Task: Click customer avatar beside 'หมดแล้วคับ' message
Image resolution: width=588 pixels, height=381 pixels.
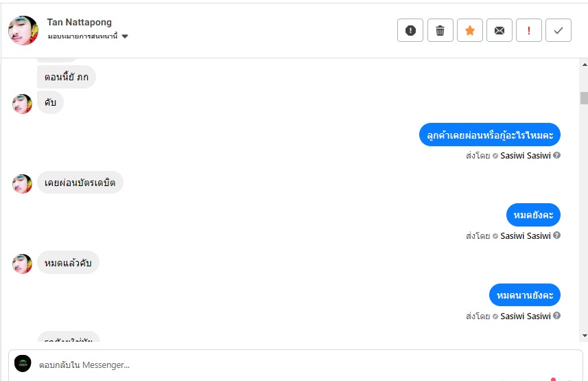Action: [23, 264]
